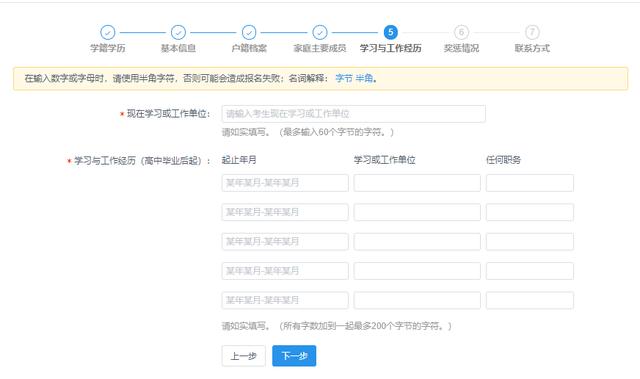Open the 字节 term explanation link
The image size is (640, 379).
(344, 78)
